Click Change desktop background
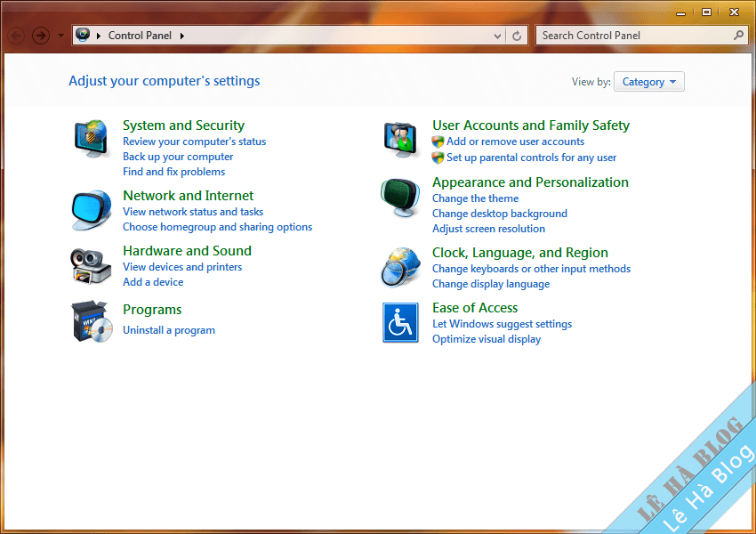The image size is (756, 534). click(x=500, y=214)
